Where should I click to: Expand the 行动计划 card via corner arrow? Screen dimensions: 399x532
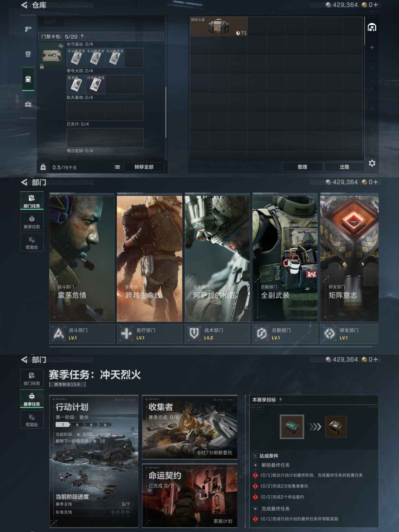(x=54, y=523)
